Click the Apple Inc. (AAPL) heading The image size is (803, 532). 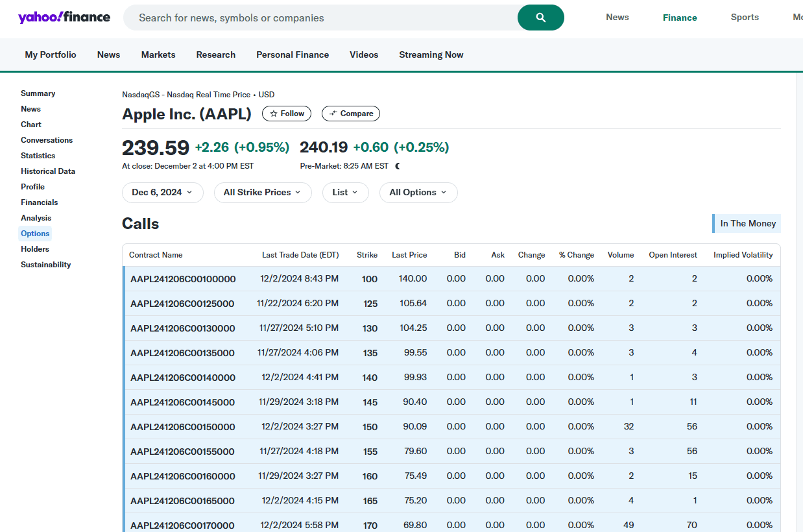coord(187,114)
